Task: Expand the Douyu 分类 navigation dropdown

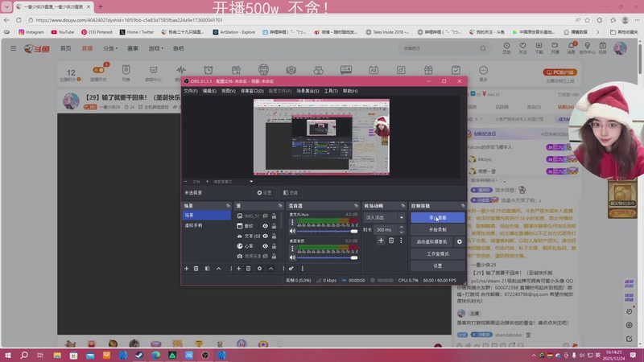Action: [110, 48]
